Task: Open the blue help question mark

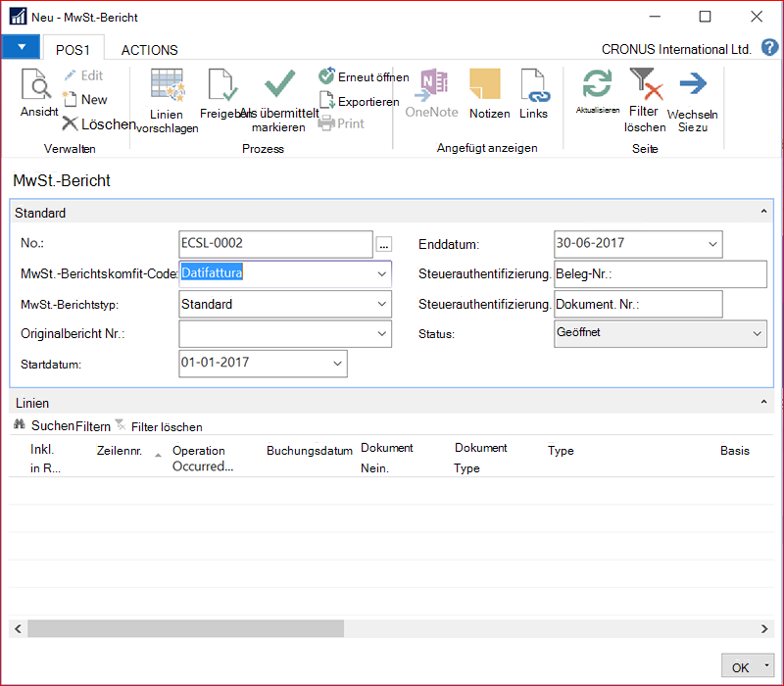Action: [769, 47]
